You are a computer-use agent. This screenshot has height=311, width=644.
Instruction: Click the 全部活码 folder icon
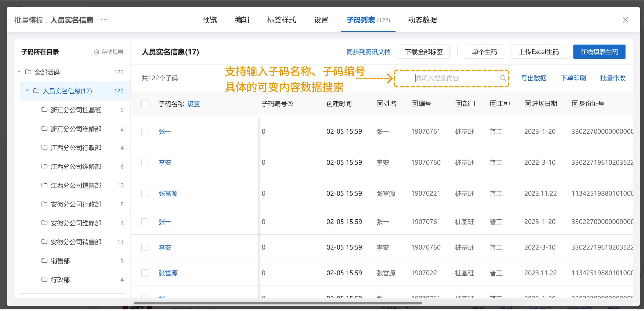[x=28, y=72]
